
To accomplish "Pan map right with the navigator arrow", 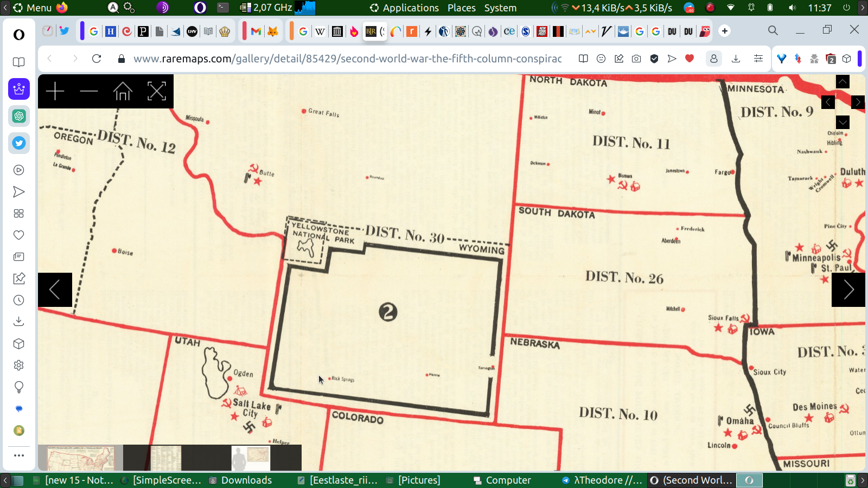I will point(858,102).
